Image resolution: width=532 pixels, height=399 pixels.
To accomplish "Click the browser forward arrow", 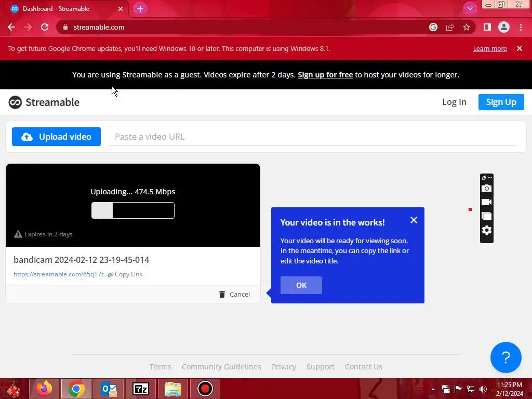I will (x=28, y=27).
